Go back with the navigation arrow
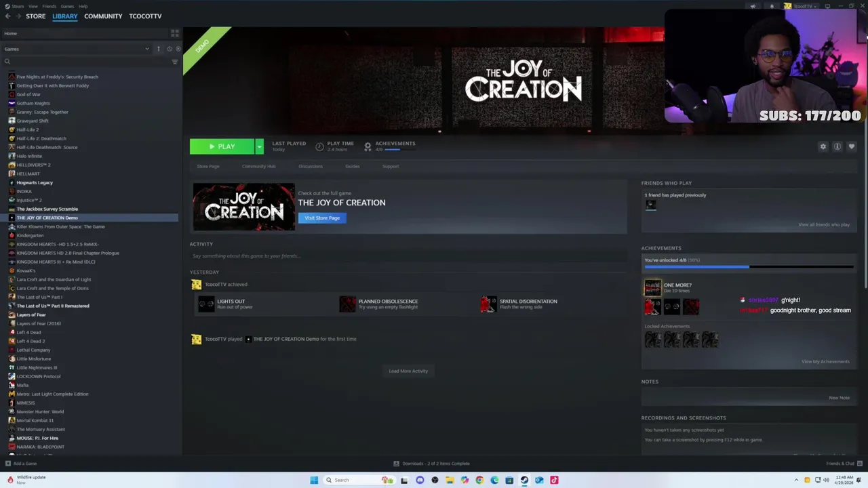The image size is (868, 488). click(7, 16)
